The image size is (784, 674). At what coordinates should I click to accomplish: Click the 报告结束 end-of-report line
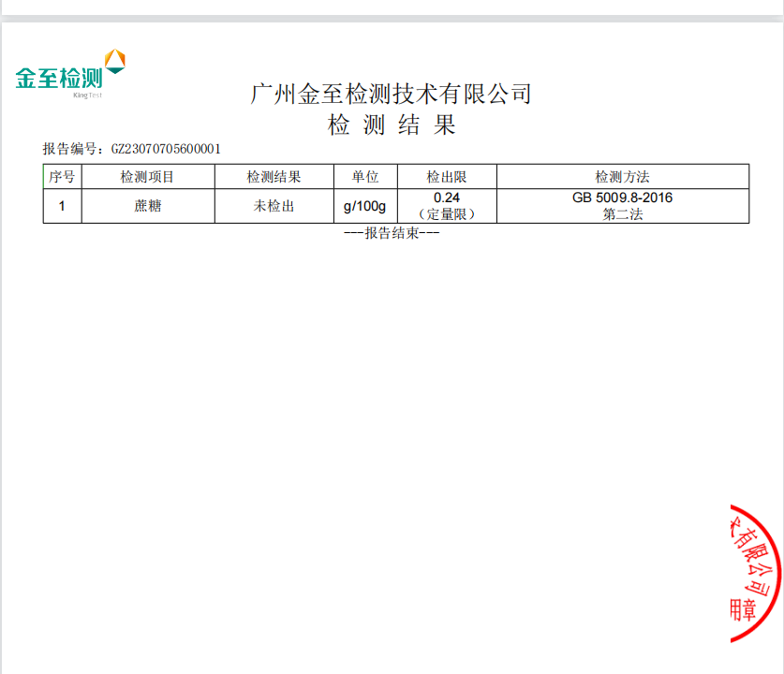pyautogui.click(x=392, y=233)
